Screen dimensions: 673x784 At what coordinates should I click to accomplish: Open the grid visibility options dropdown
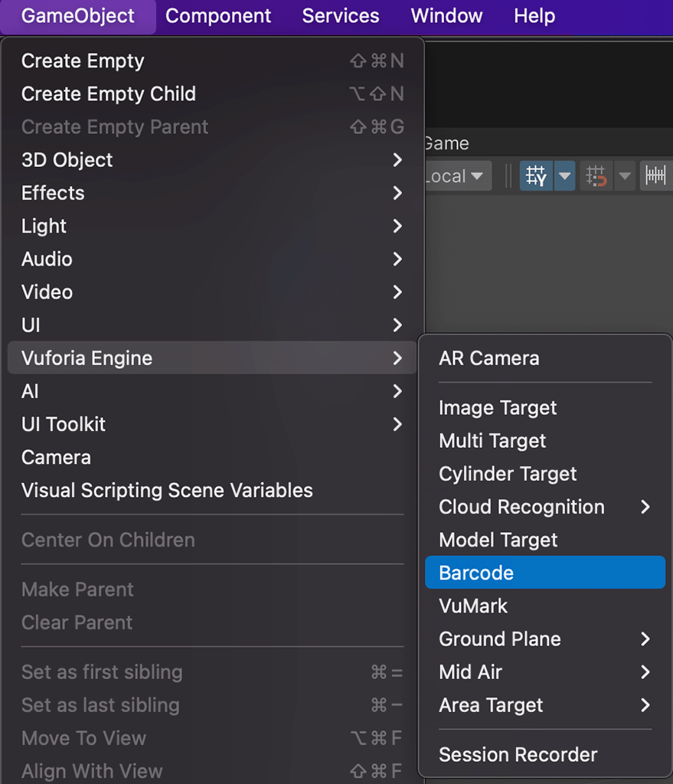click(565, 176)
